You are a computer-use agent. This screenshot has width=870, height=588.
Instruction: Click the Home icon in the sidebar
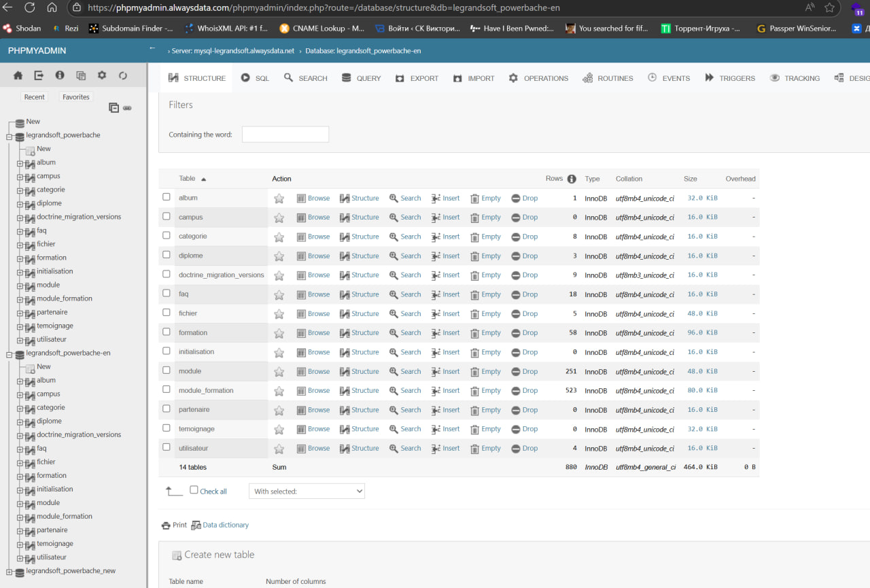[x=18, y=75]
